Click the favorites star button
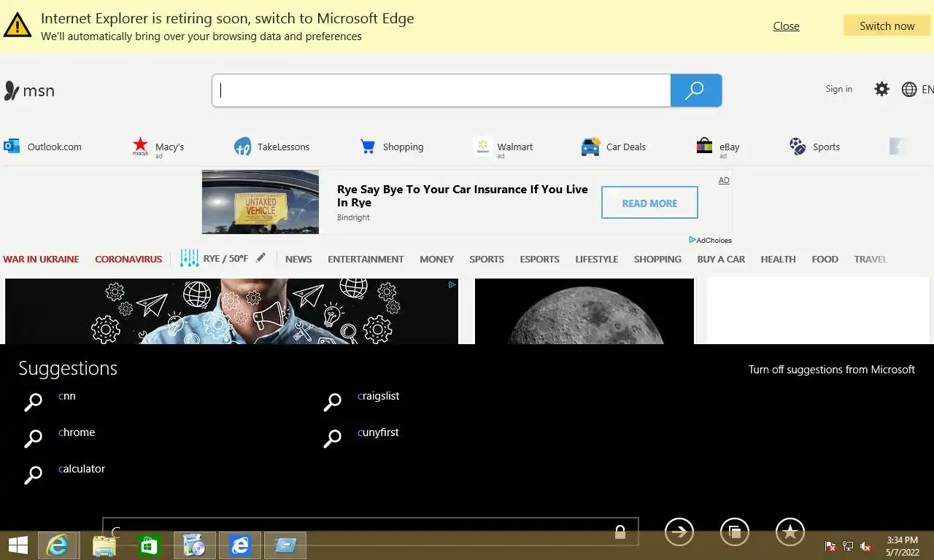 pyautogui.click(x=790, y=532)
